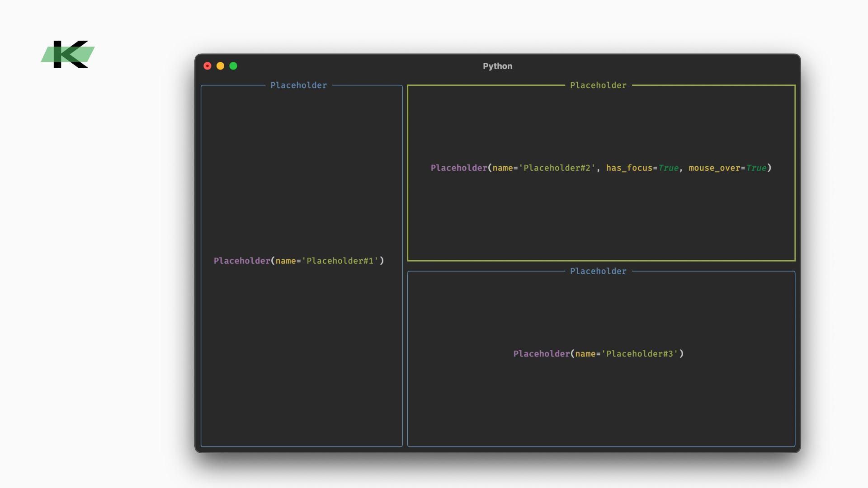Click the Python window title
The image size is (868, 488).
[x=497, y=66]
